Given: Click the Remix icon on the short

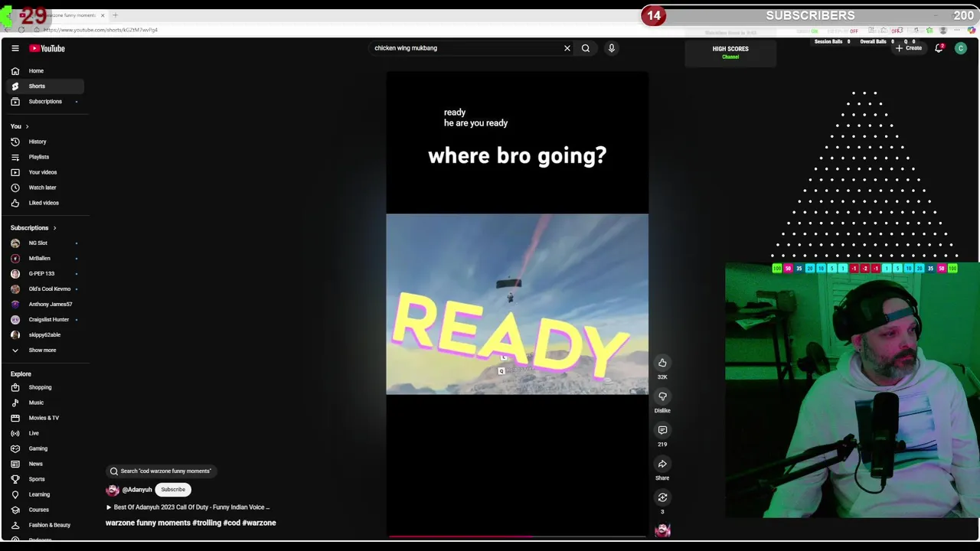Looking at the screenshot, I should click(x=662, y=497).
